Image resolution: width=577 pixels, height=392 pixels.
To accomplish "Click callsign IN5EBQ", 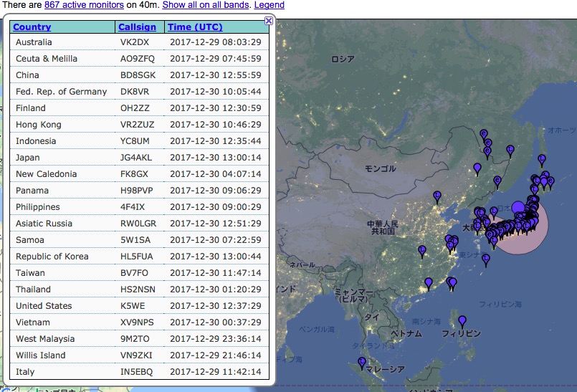I will coord(136,372).
